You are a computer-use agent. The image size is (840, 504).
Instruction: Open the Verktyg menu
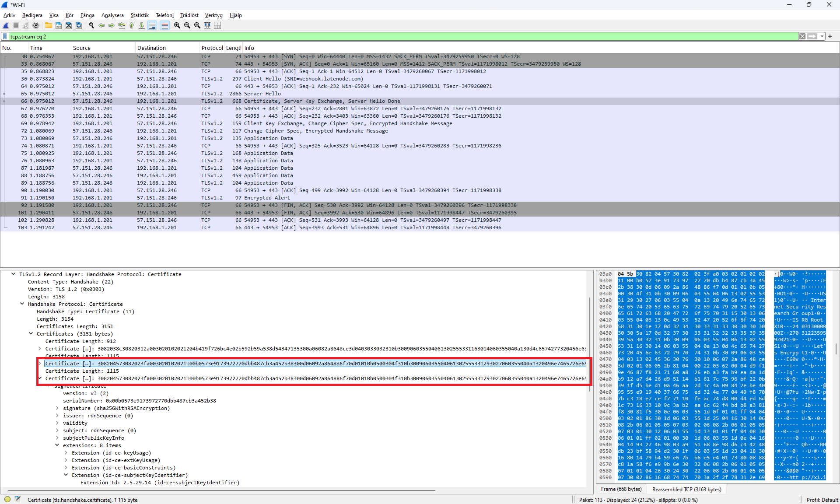(213, 15)
